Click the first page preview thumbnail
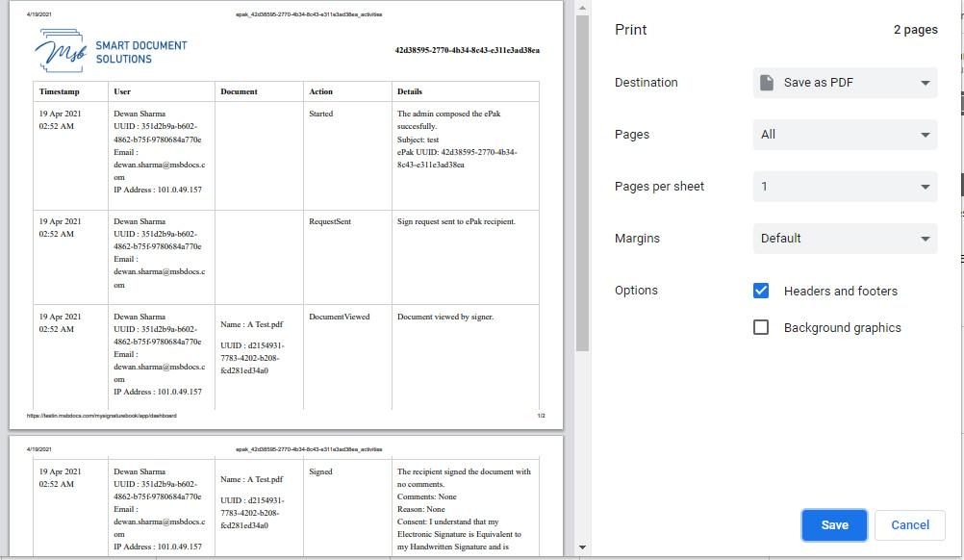The width and height of the screenshot is (964, 560). pos(286,216)
